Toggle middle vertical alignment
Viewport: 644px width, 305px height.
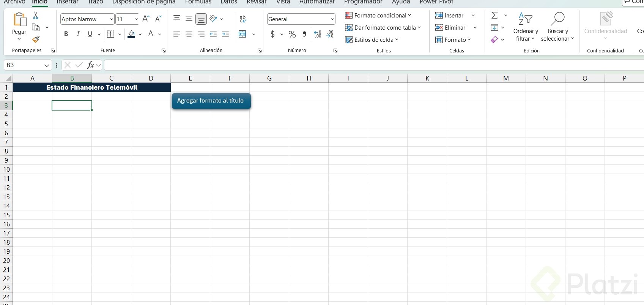(x=189, y=19)
